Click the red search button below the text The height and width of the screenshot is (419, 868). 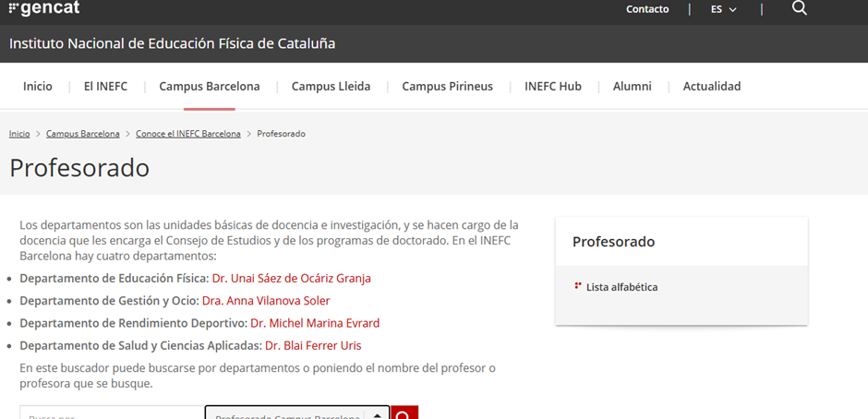[x=404, y=413]
